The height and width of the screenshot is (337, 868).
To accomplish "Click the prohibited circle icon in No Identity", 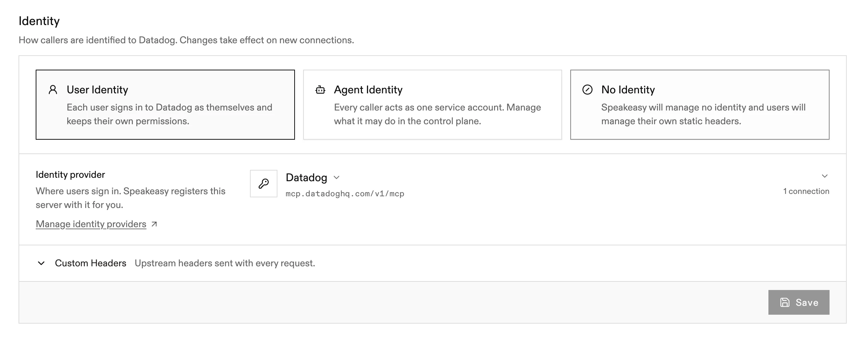I will click(587, 90).
